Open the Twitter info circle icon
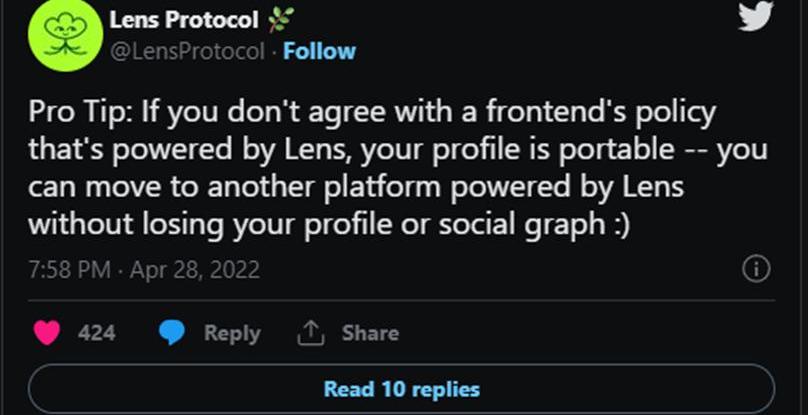 (756, 269)
